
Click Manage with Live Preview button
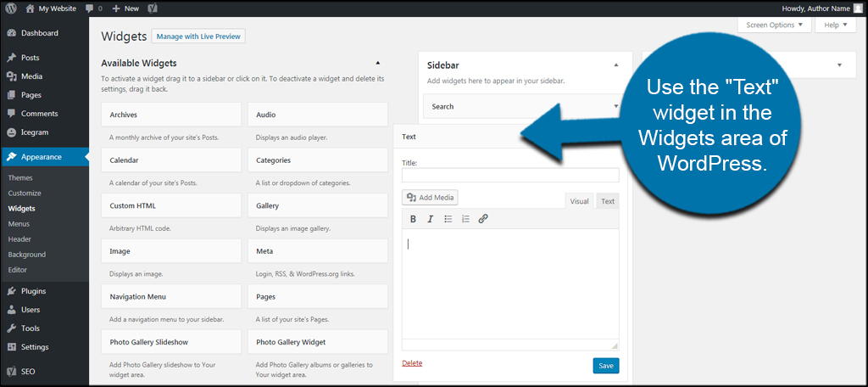(198, 36)
